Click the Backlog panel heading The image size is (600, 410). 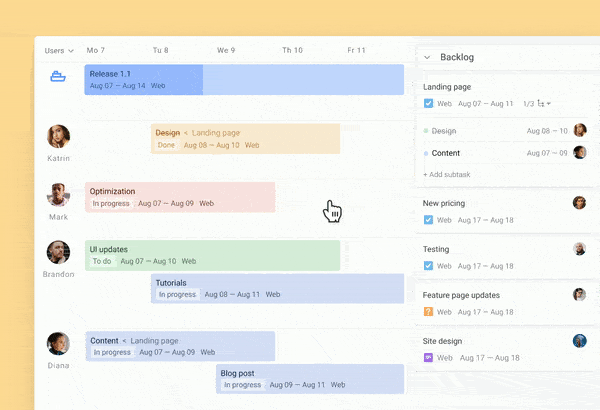[x=457, y=57]
